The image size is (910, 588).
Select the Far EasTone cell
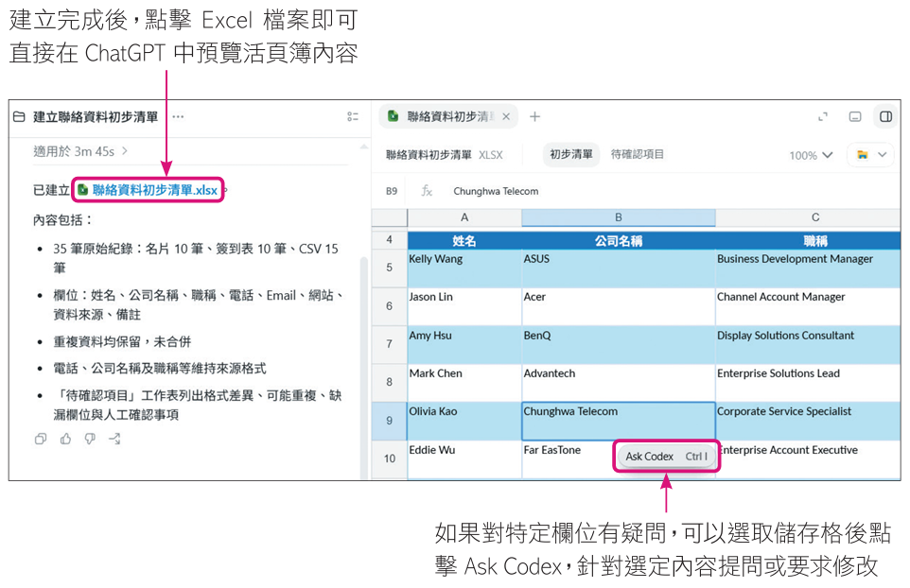click(x=567, y=458)
